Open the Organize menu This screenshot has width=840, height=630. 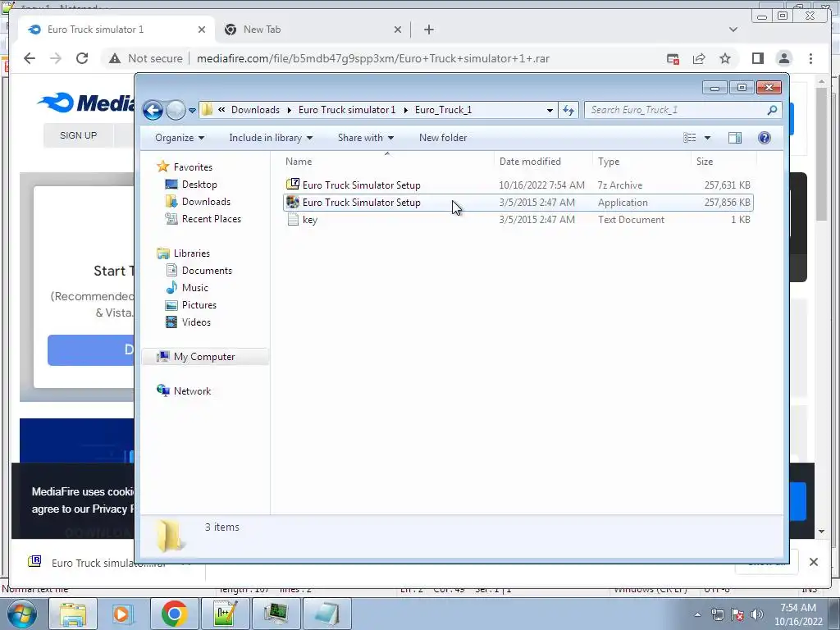180,138
